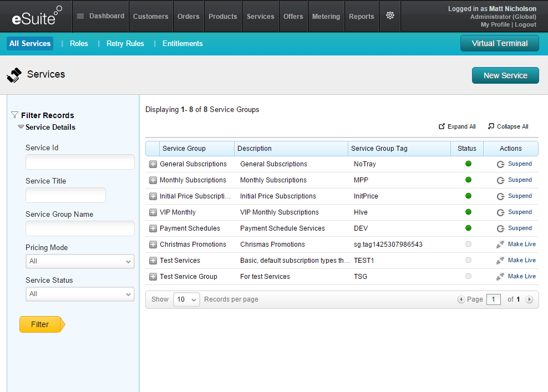Click the Collapse All icon
Image resolution: width=548 pixels, height=392 pixels.
[491, 126]
